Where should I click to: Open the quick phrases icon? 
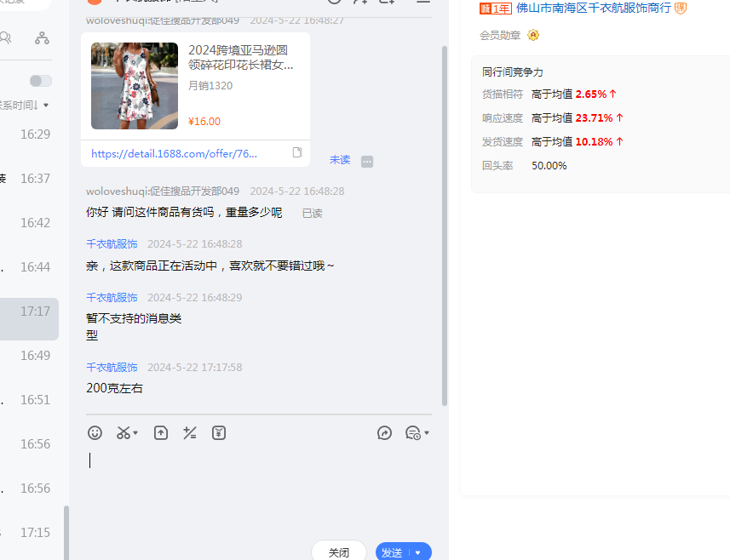coord(190,432)
